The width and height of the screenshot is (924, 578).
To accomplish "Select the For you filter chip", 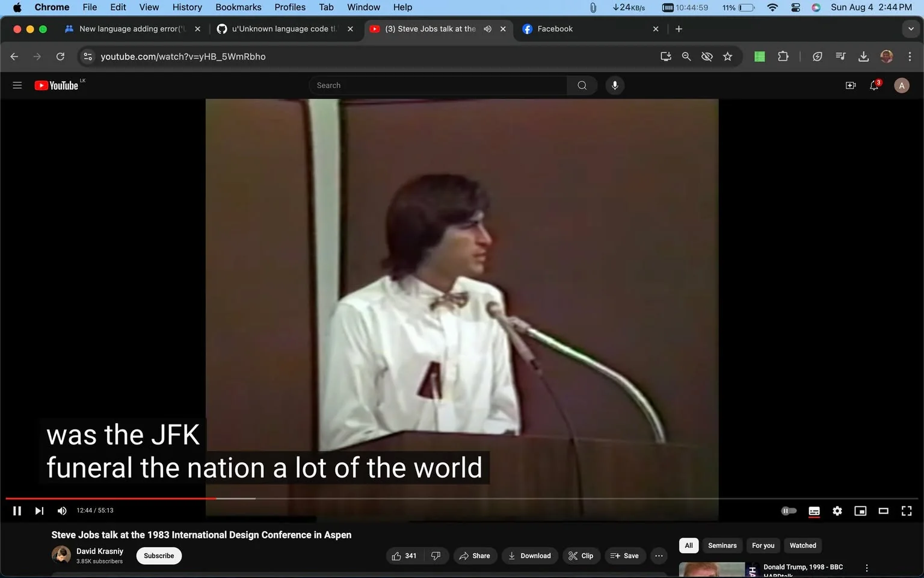I will pyautogui.click(x=763, y=545).
